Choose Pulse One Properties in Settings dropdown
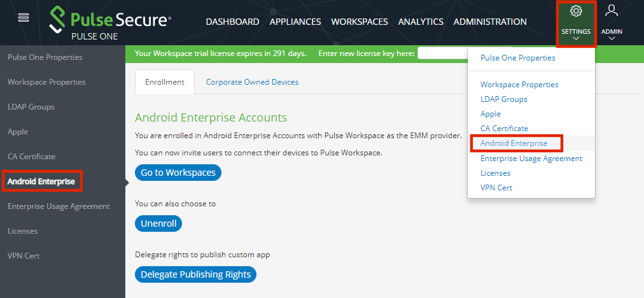This screenshot has width=644, height=298. [518, 58]
